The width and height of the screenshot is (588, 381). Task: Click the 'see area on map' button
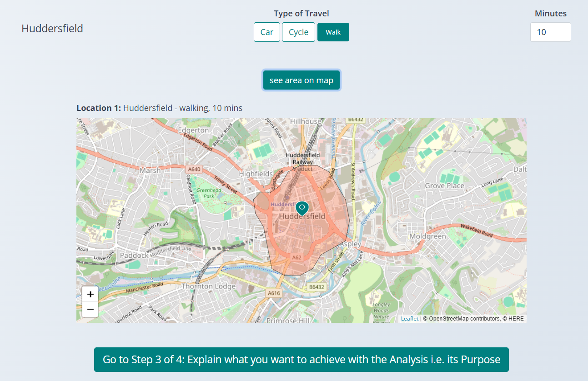coord(302,80)
